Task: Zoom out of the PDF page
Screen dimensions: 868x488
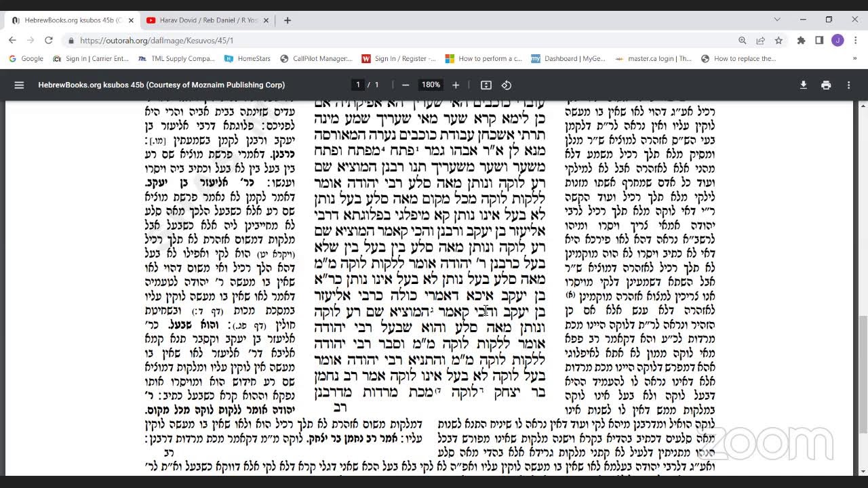Action: pos(406,85)
